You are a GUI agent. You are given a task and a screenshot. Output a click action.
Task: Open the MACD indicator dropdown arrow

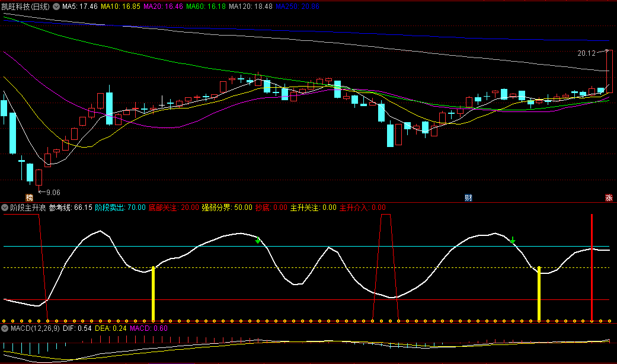(x=5, y=328)
